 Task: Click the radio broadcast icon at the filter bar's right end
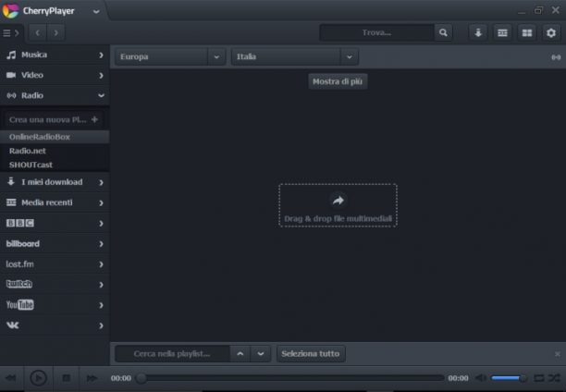(x=556, y=57)
